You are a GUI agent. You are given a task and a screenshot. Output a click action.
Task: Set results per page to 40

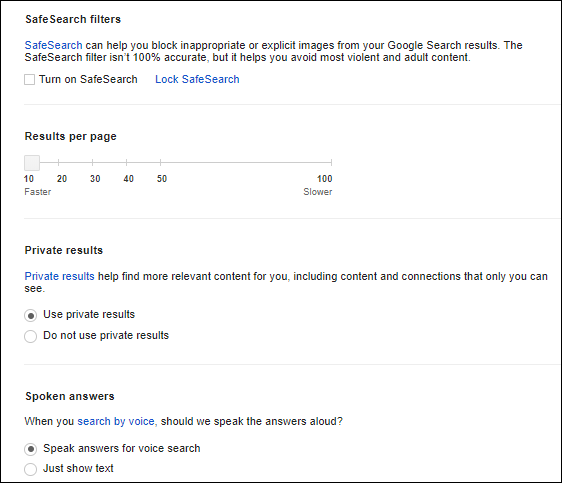point(127,163)
